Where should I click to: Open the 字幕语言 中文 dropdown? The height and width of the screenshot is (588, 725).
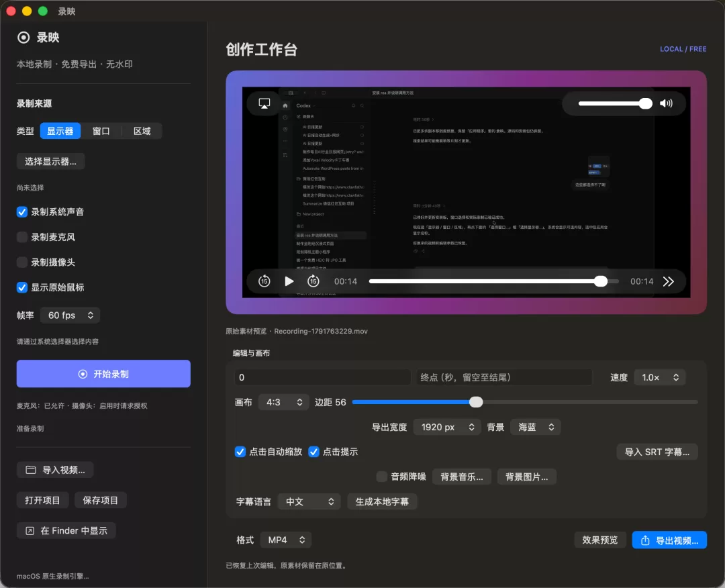tap(309, 501)
